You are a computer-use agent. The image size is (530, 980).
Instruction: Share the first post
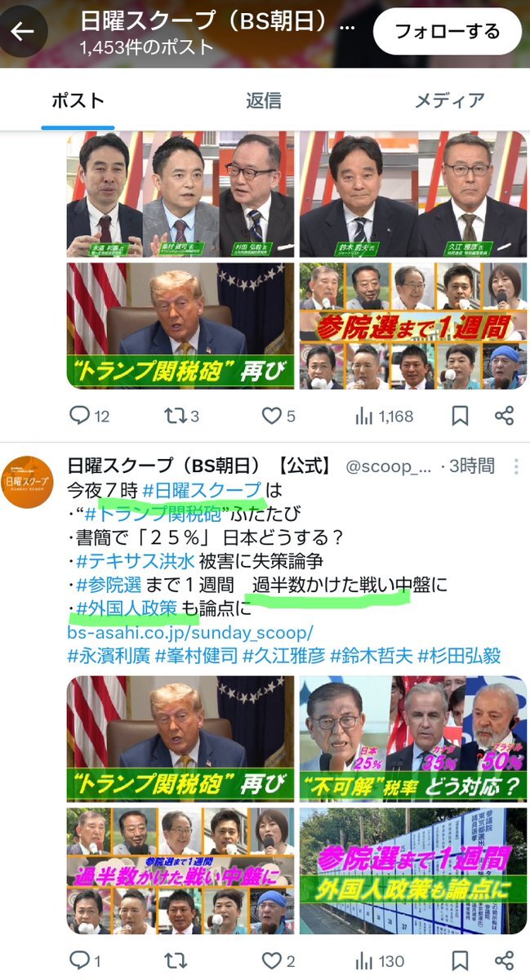pos(504,416)
